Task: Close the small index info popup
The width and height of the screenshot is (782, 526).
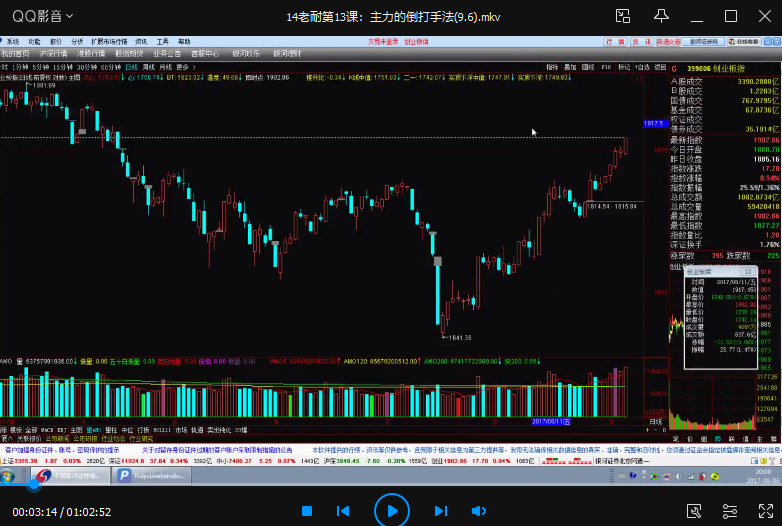Action: pyautogui.click(x=745, y=271)
